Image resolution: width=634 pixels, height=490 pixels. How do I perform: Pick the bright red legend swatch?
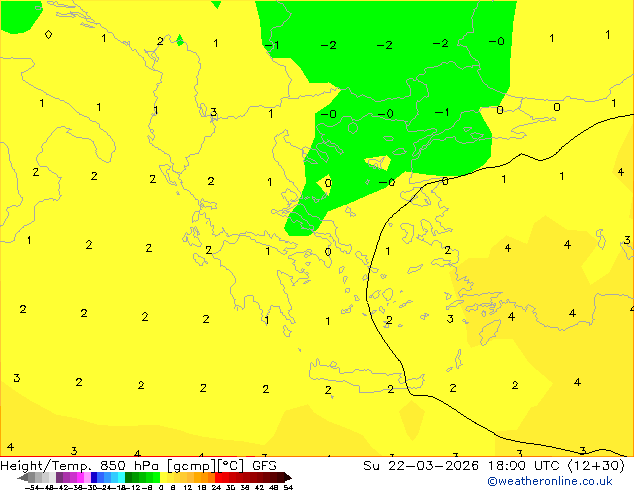218,478
